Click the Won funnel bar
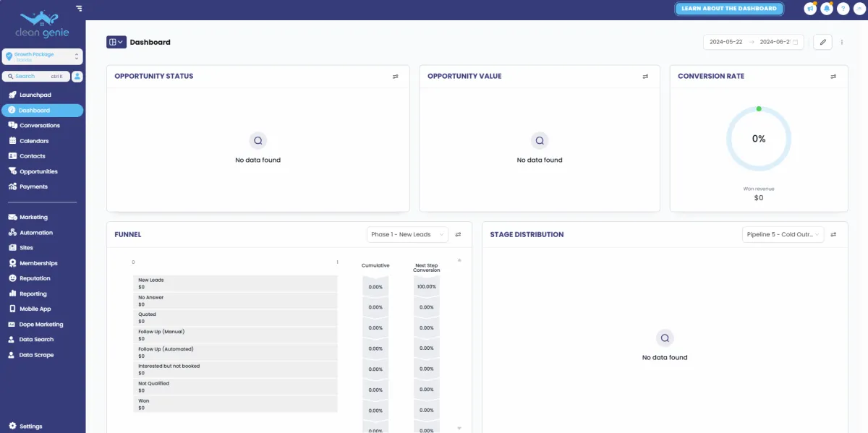868x433 pixels. (x=235, y=404)
